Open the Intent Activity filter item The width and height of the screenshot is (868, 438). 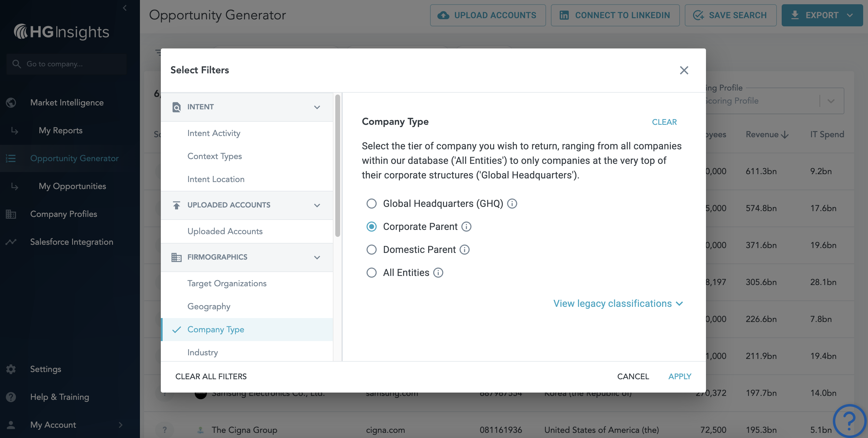click(x=214, y=133)
